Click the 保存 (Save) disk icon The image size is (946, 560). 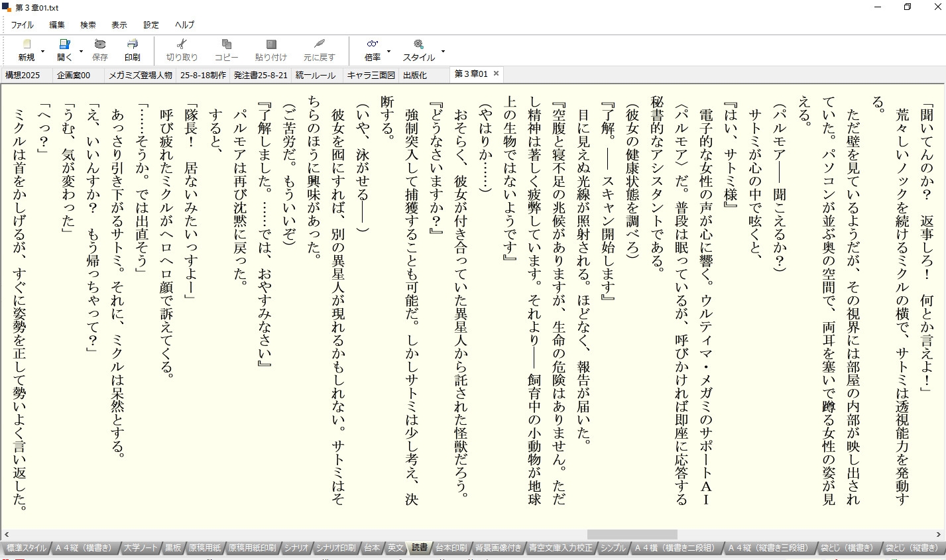coord(100,44)
